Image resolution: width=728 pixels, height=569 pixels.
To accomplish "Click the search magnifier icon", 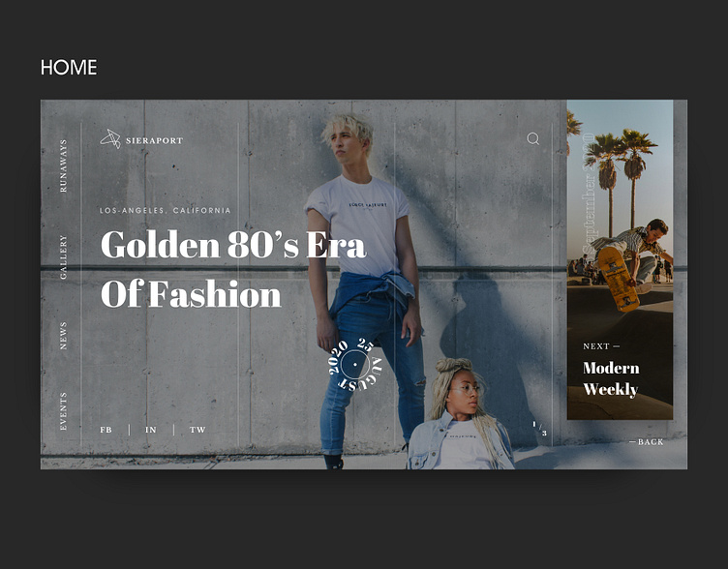I will pyautogui.click(x=533, y=138).
